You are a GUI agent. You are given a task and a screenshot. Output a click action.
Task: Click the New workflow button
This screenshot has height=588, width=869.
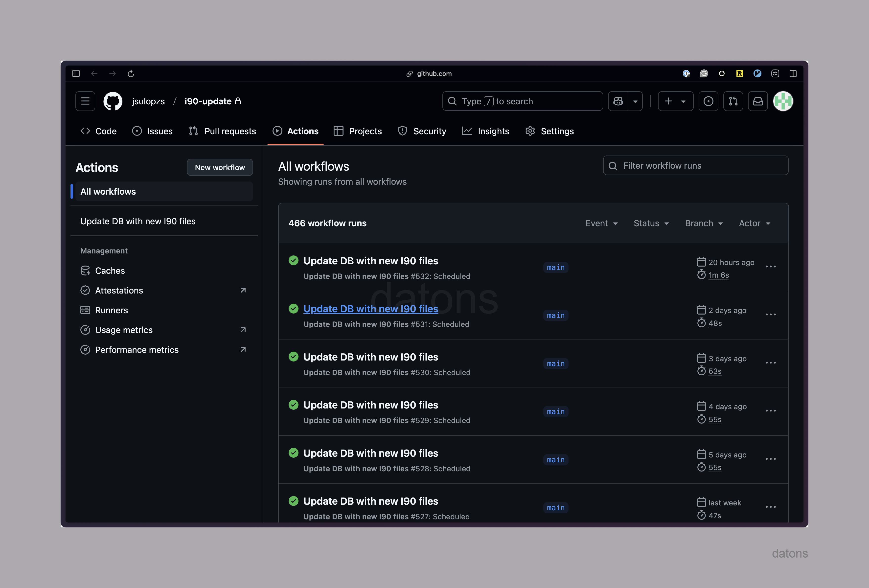tap(220, 167)
